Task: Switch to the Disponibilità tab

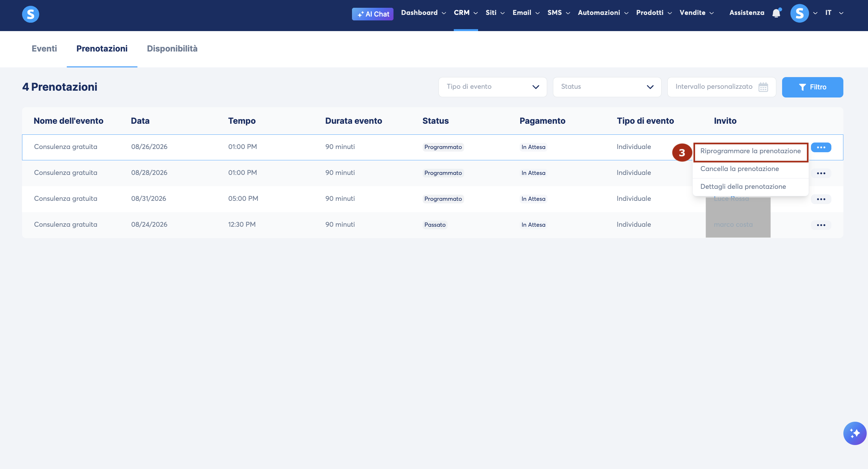Action: coord(172,49)
